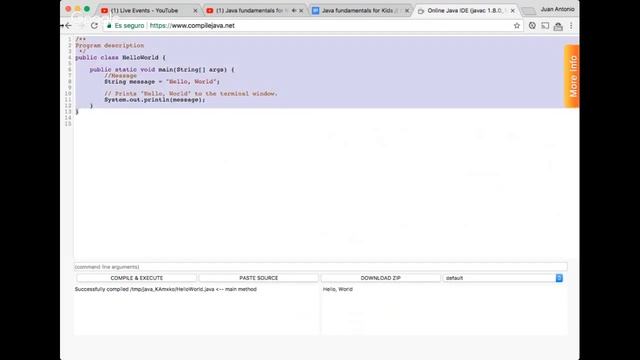Click the 'Successfully compiled' output message
The height and width of the screenshot is (360, 640).
(x=165, y=289)
